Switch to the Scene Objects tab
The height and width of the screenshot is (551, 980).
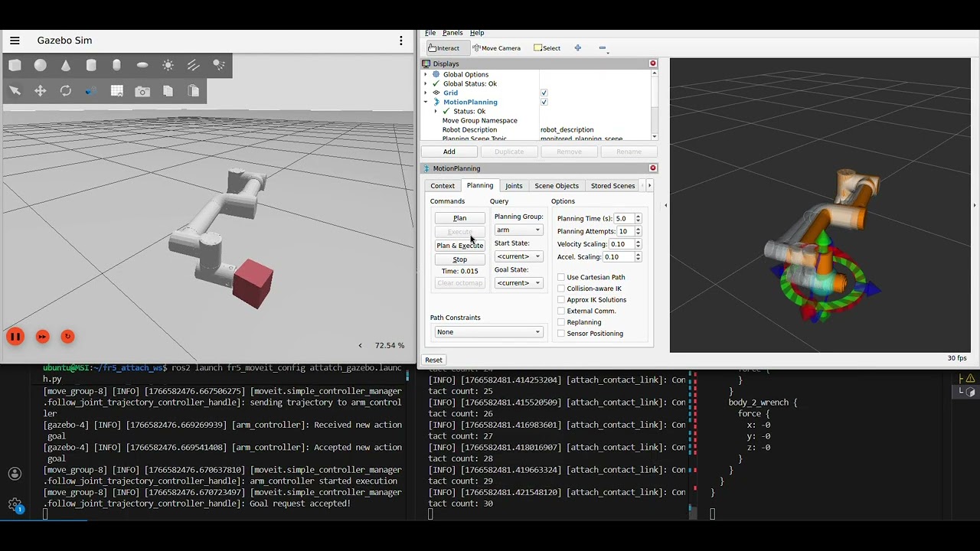coord(557,186)
